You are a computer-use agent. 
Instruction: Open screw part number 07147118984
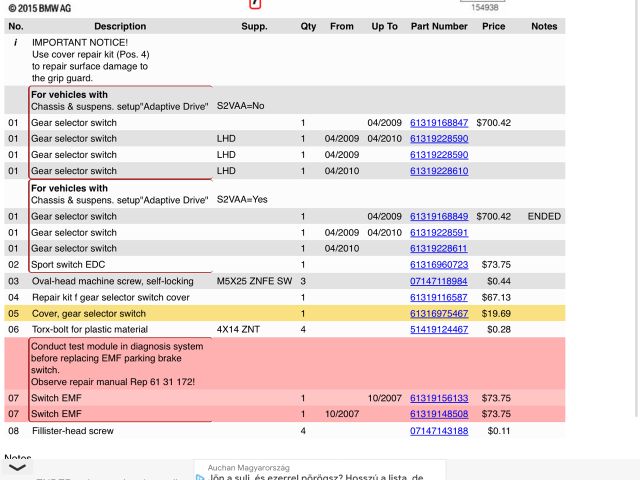click(x=438, y=281)
